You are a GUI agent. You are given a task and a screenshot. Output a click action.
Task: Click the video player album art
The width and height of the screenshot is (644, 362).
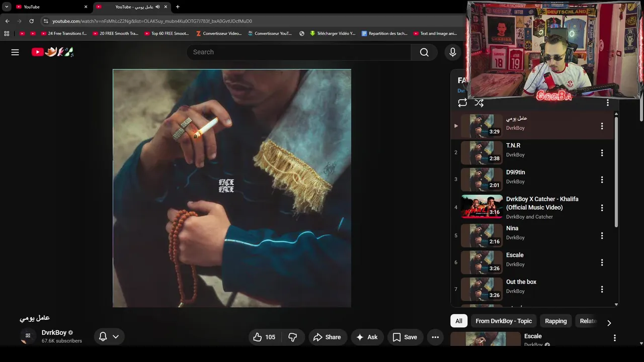tap(232, 188)
